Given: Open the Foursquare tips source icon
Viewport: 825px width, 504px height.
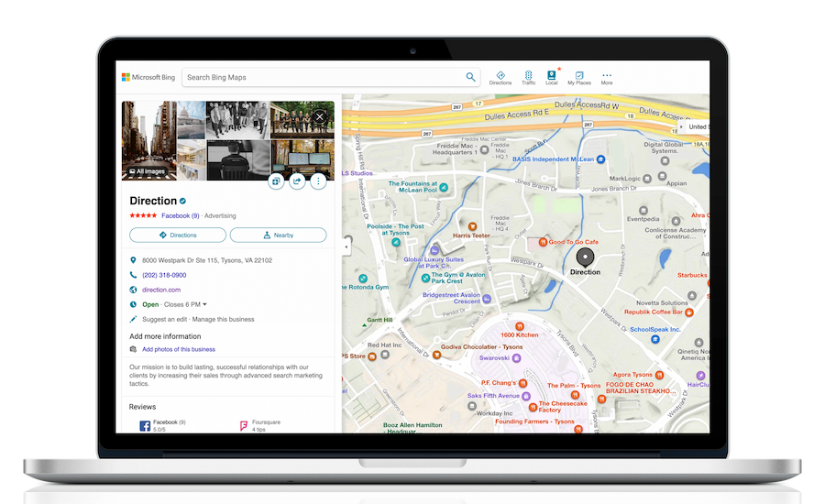Looking at the screenshot, I should pyautogui.click(x=244, y=425).
